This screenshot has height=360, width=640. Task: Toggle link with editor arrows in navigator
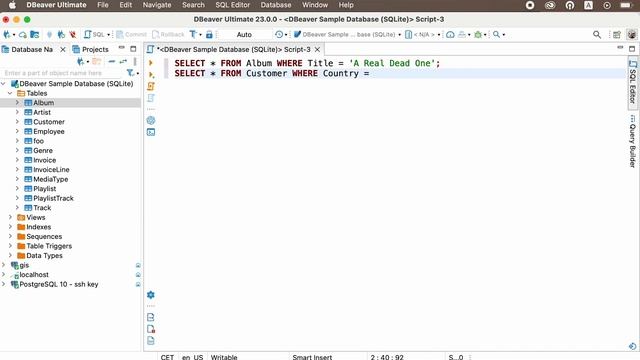click(123, 62)
